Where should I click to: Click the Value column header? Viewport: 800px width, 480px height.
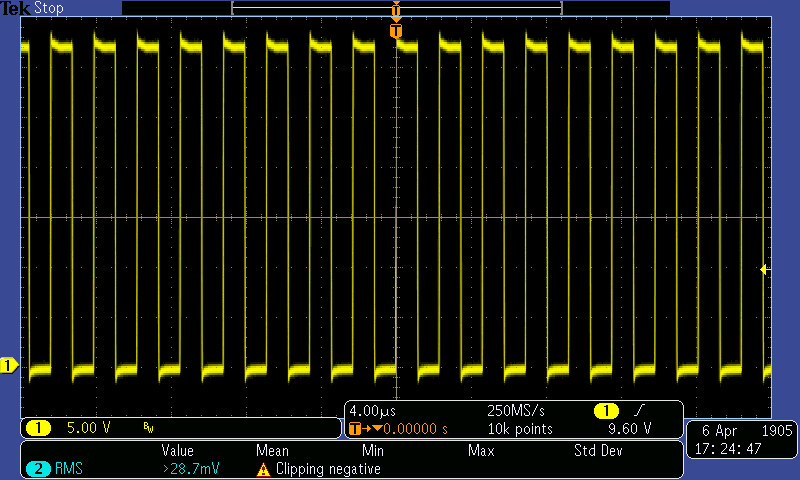(178, 450)
